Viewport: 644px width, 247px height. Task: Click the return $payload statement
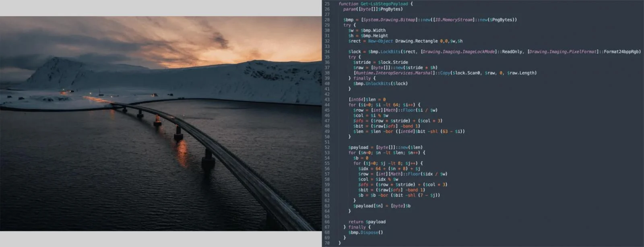(367, 222)
